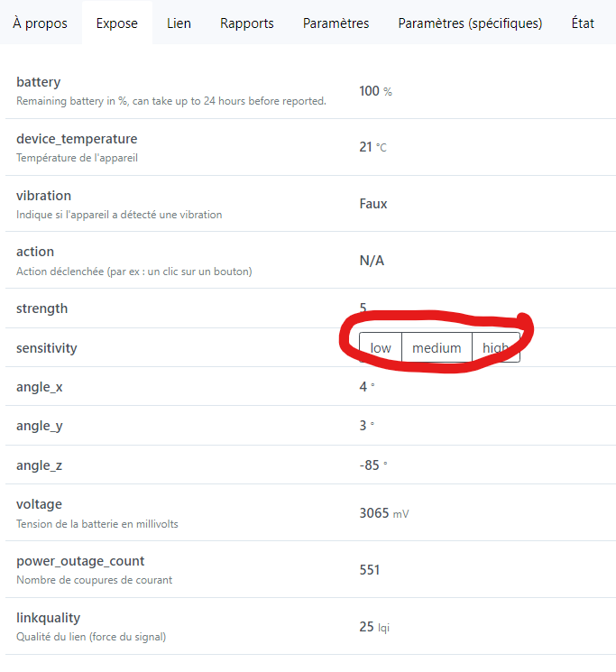Click the action N/A value
The image size is (616, 672).
point(372,261)
